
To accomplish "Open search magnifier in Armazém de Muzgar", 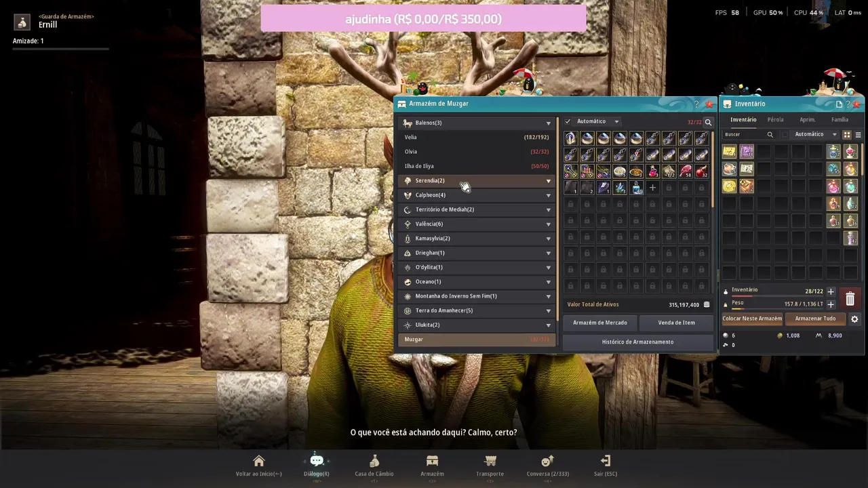I will 708,122.
